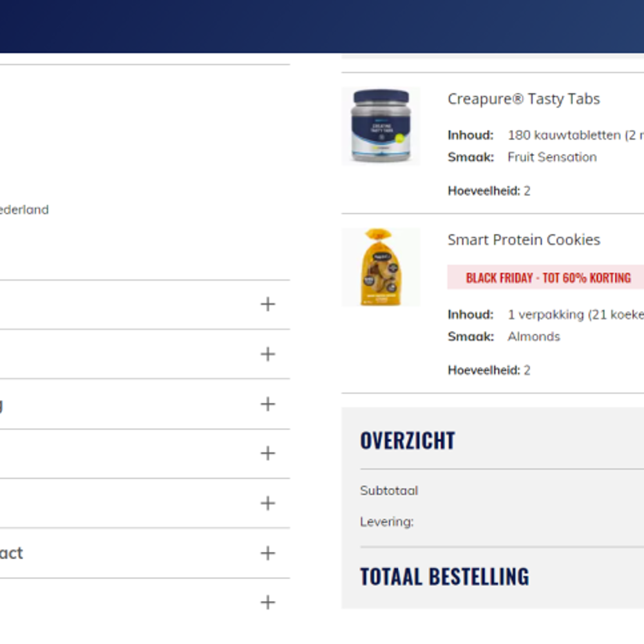This screenshot has width=644, height=644.
Task: Expand the section just above the "g" row
Action: click(268, 354)
